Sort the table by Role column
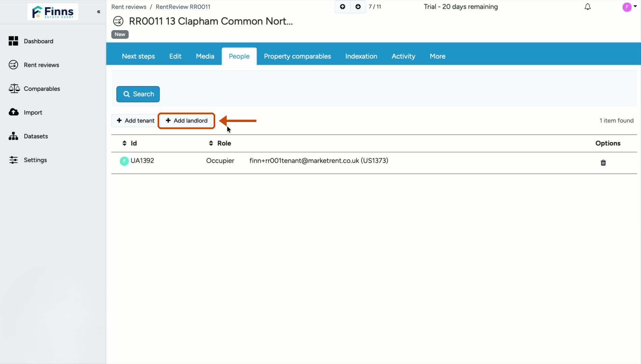 [220, 143]
